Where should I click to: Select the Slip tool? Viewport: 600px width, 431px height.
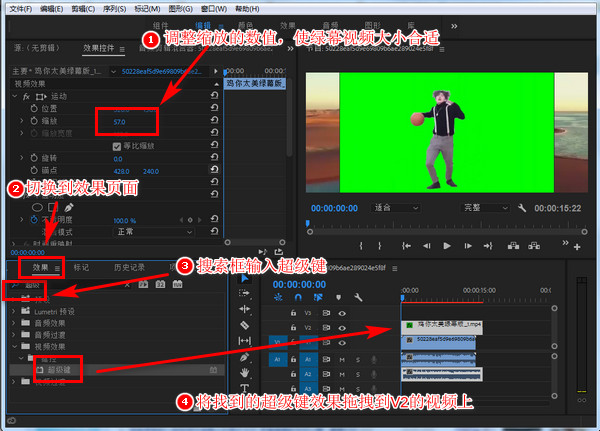[244, 340]
